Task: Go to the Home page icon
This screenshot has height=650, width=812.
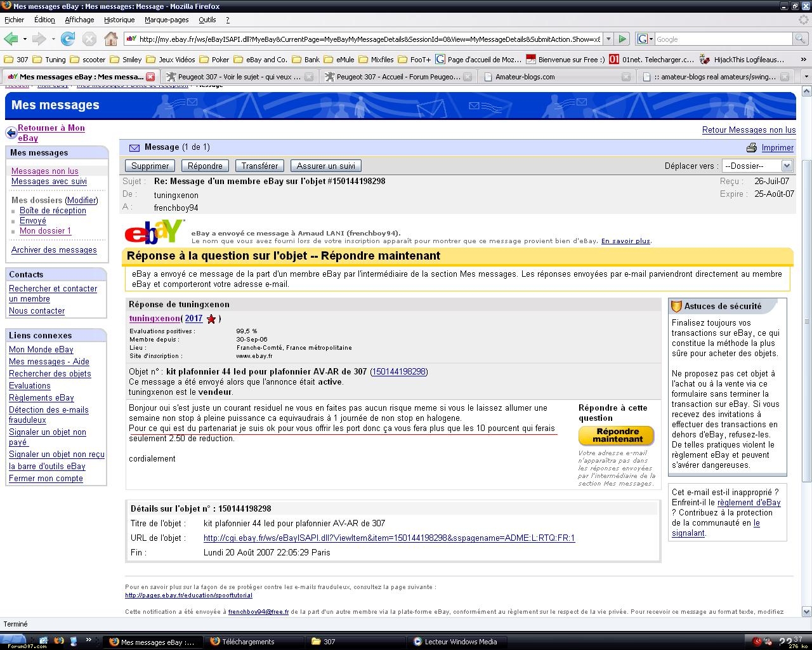Action: [111, 39]
